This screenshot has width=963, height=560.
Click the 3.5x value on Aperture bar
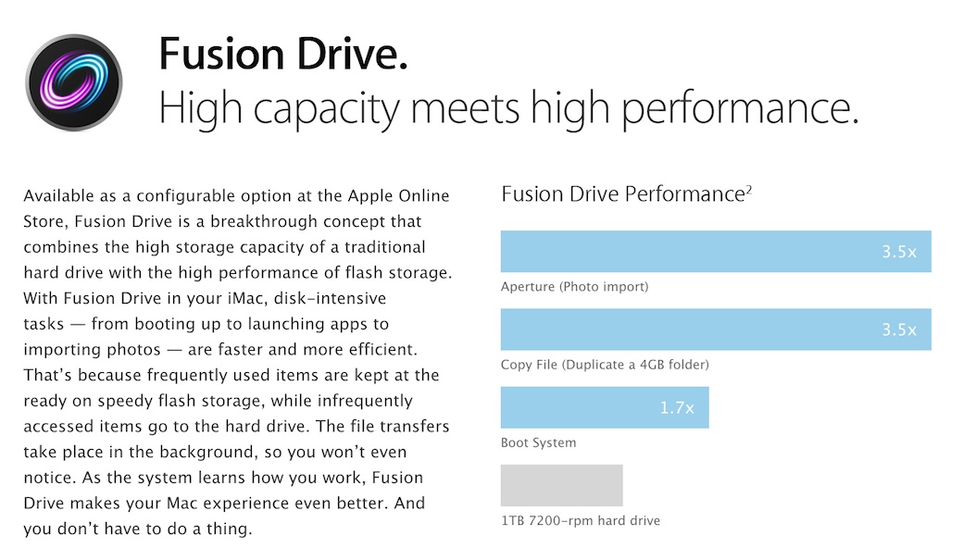click(899, 252)
